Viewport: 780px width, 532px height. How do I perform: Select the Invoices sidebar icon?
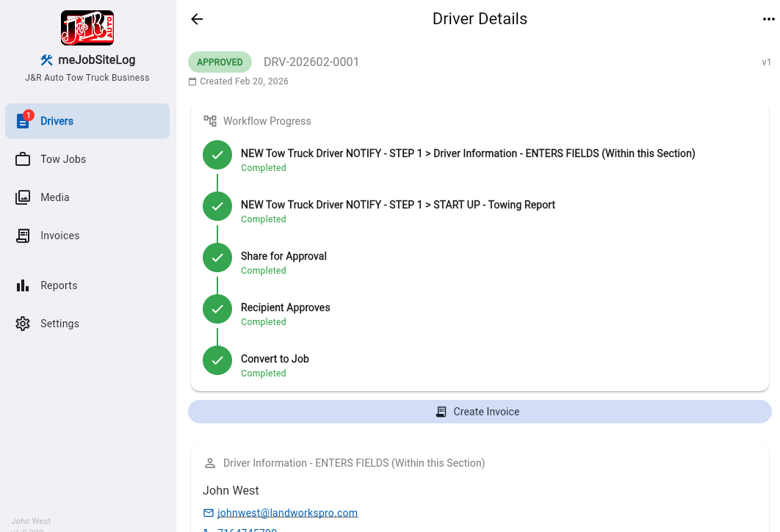(23, 235)
